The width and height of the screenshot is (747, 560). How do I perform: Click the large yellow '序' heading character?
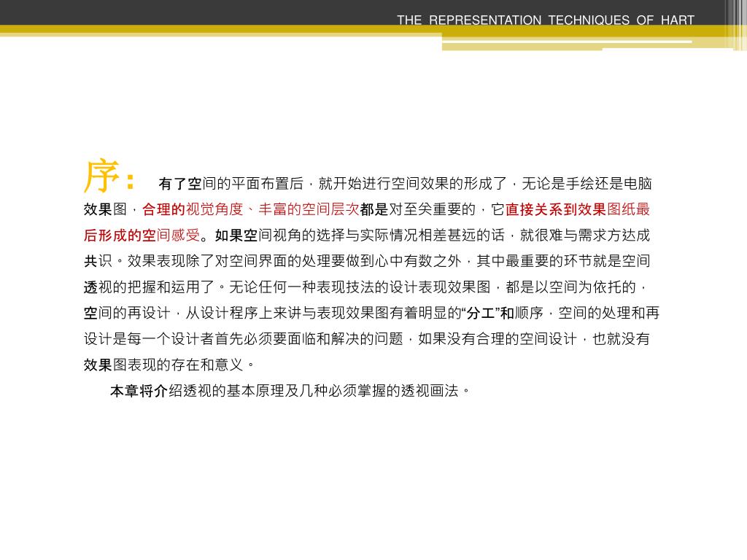[101, 176]
